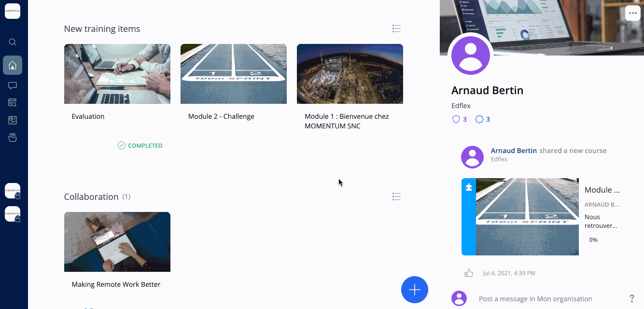644x309 pixels.
Task: Open the Evaluation training thumbnail
Action: pos(117,74)
